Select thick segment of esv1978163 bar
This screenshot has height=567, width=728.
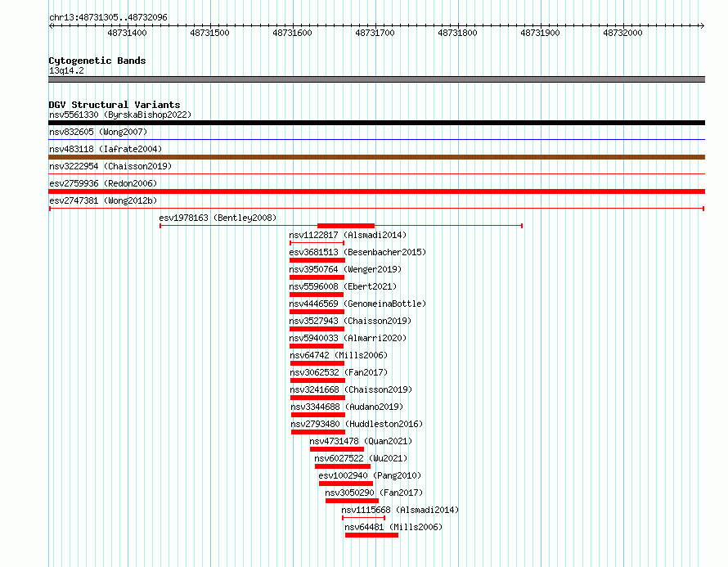pos(346,226)
